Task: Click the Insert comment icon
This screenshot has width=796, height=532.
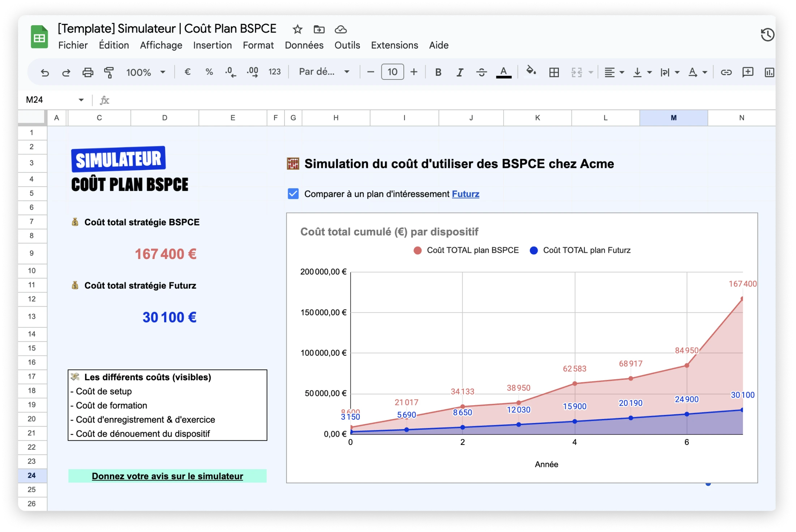Action: [748, 72]
